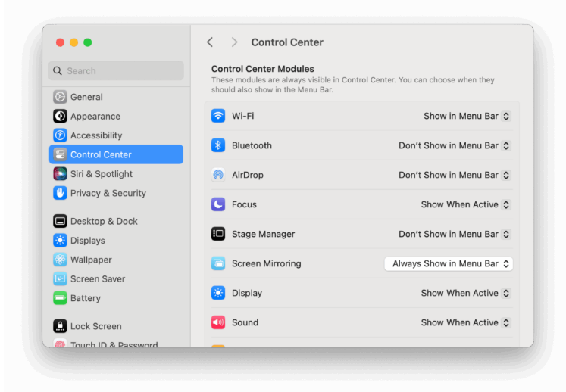Click the Bluetooth module icon
This screenshot has width=566, height=392.
(x=218, y=145)
